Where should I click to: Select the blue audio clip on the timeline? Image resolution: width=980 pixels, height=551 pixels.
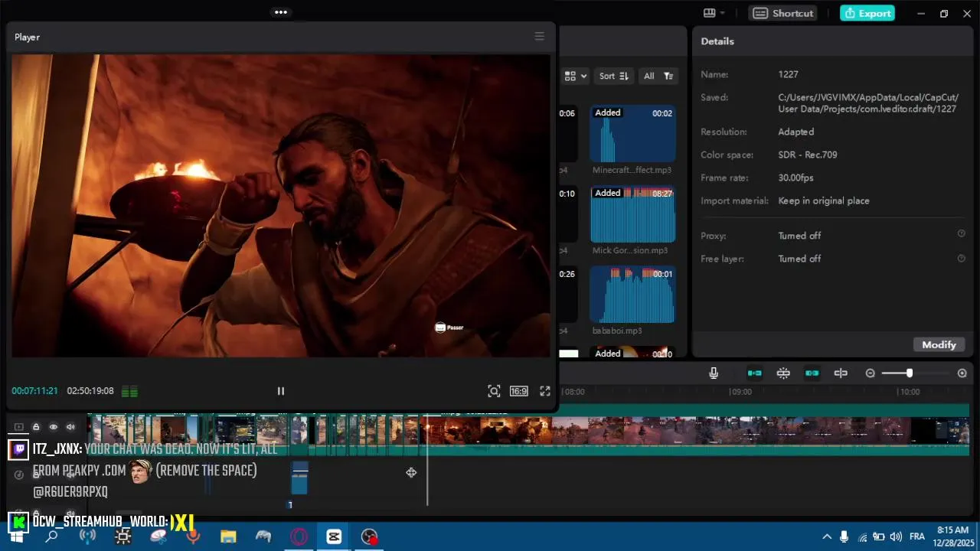tap(299, 478)
